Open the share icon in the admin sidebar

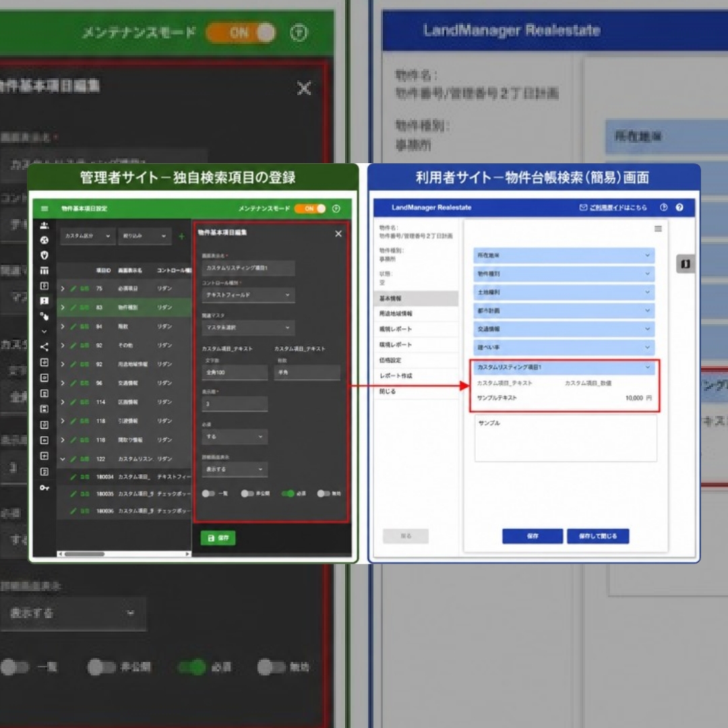click(44, 346)
